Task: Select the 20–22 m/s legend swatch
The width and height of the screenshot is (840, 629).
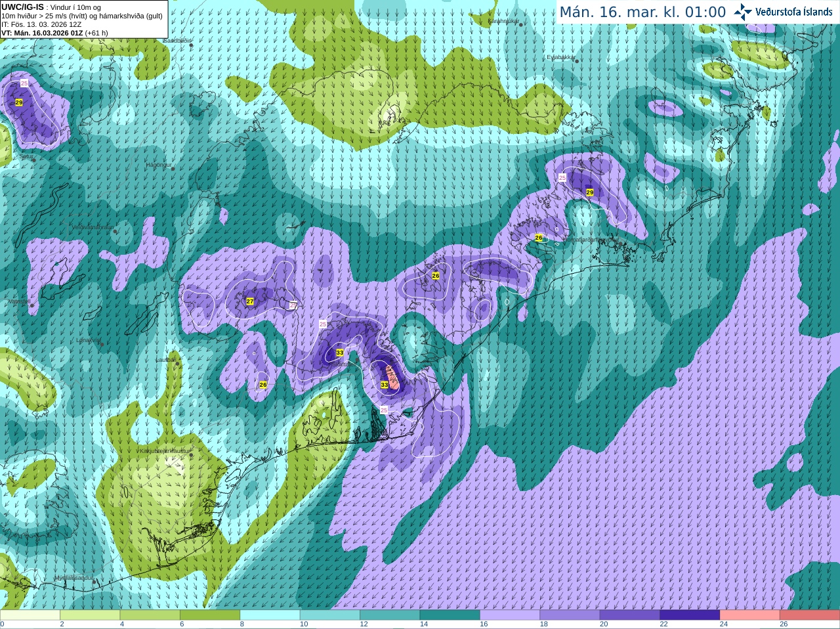Action: [630, 615]
